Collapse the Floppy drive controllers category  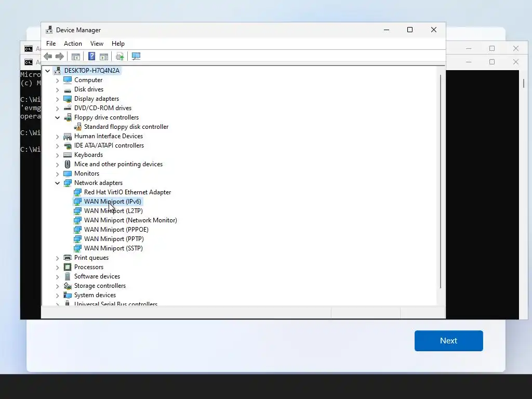tap(57, 118)
